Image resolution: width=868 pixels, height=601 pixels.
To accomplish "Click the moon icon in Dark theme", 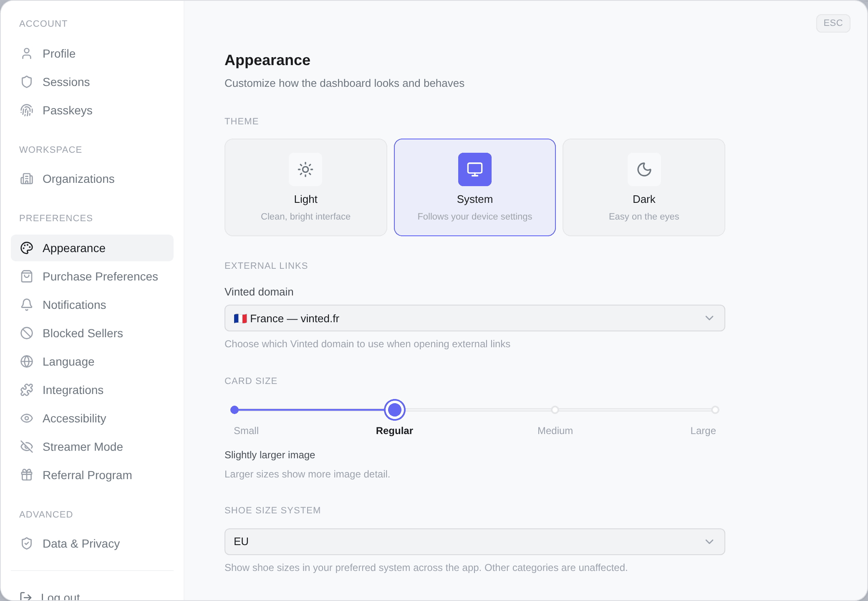I will click(x=644, y=169).
